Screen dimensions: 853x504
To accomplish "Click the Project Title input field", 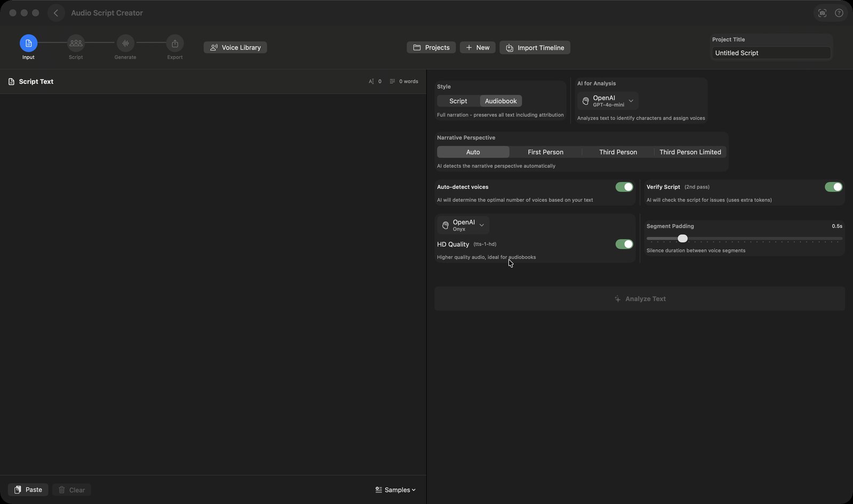I will click(771, 53).
